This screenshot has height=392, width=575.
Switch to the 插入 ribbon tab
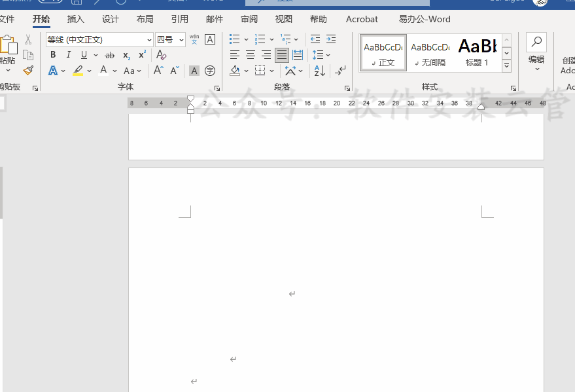point(76,19)
